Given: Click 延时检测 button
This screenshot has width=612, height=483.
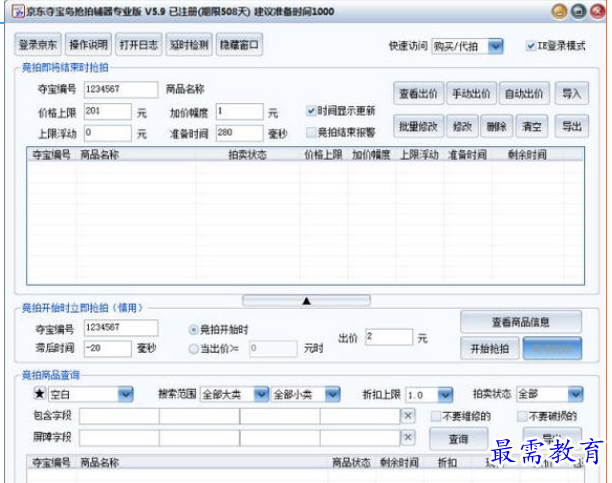Looking at the screenshot, I should point(189,45).
